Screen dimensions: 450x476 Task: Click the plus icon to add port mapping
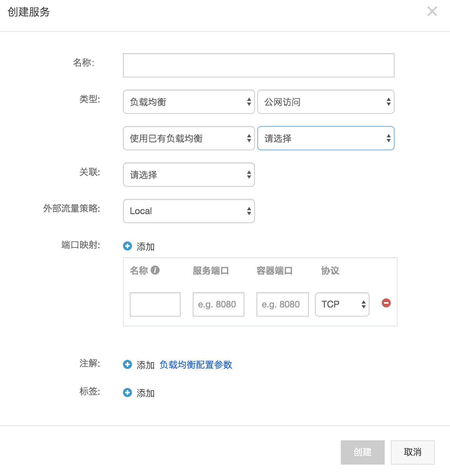[127, 246]
